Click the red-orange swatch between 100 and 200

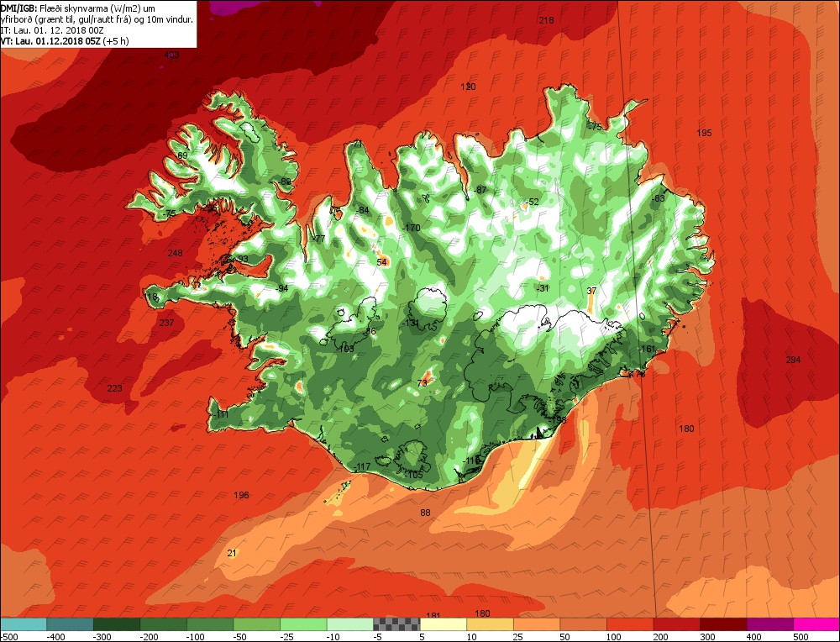[630, 624]
